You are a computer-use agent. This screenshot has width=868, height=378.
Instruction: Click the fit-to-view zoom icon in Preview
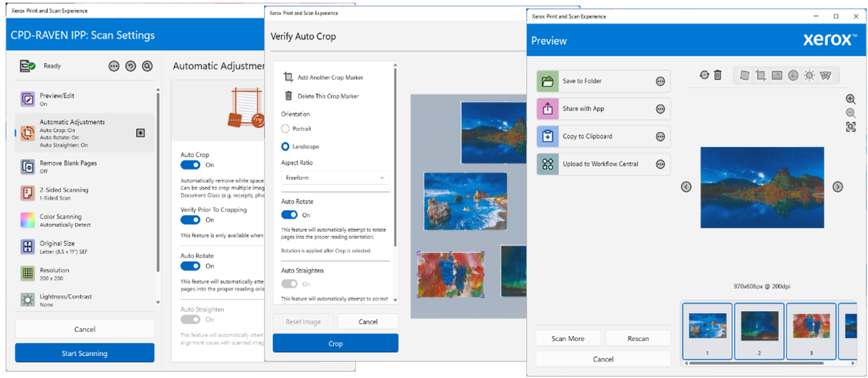coord(850,127)
